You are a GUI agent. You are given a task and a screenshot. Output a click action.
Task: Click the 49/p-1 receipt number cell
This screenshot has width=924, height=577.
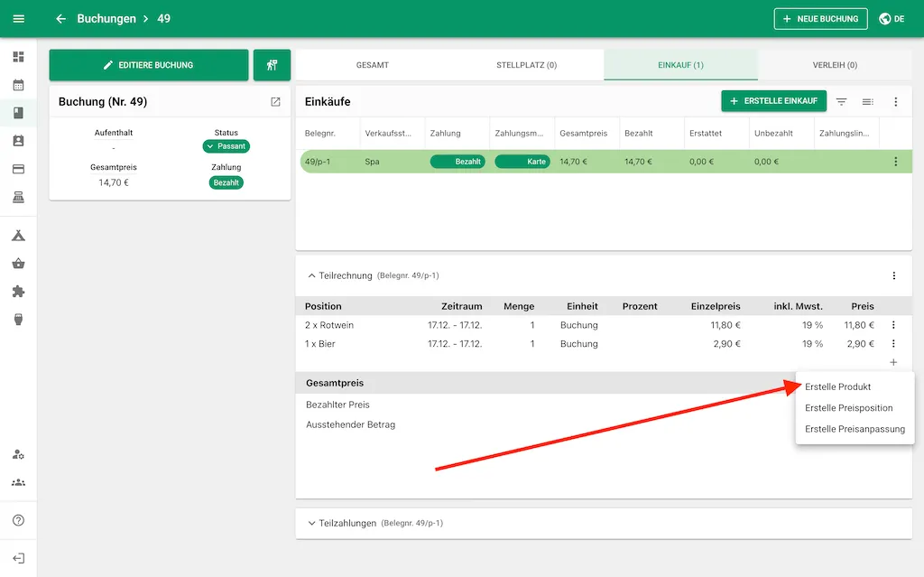pos(318,162)
